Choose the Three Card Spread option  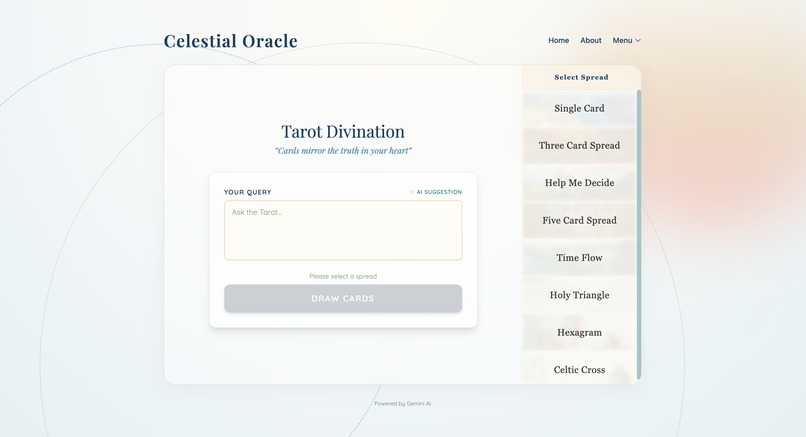click(x=579, y=145)
